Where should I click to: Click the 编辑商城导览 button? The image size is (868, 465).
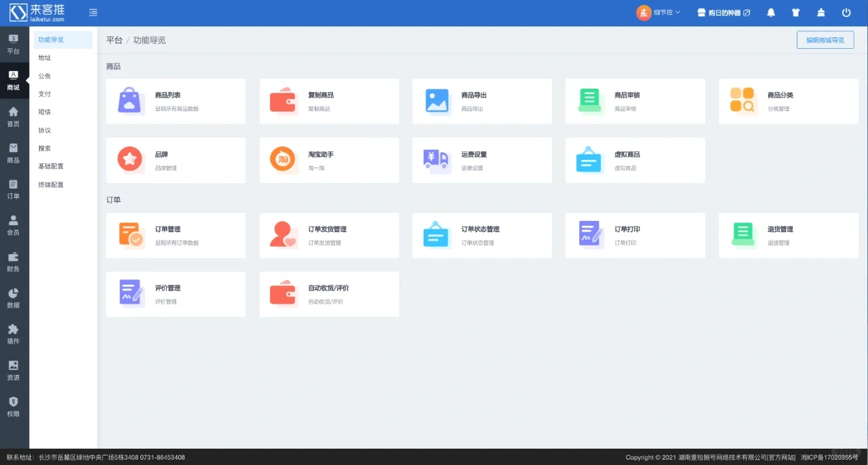pos(825,40)
